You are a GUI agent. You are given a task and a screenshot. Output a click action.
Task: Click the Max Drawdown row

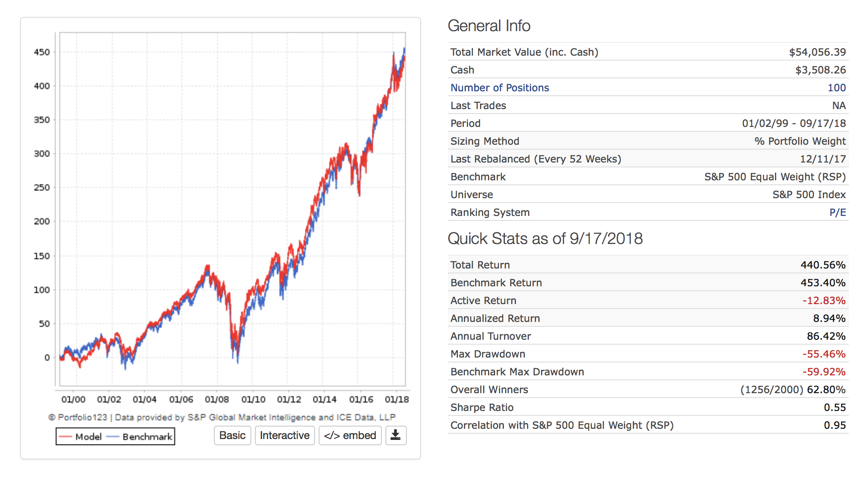[x=487, y=354]
